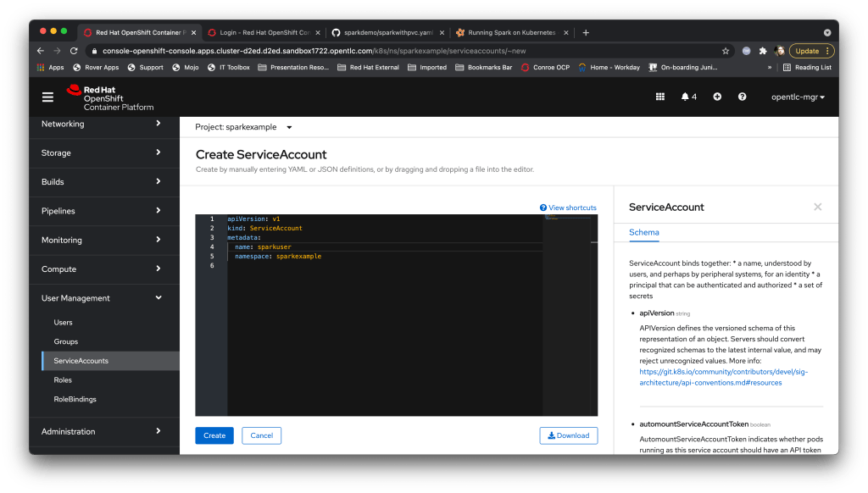Click the View shortcuts link
This screenshot has height=493, width=868.
(568, 208)
